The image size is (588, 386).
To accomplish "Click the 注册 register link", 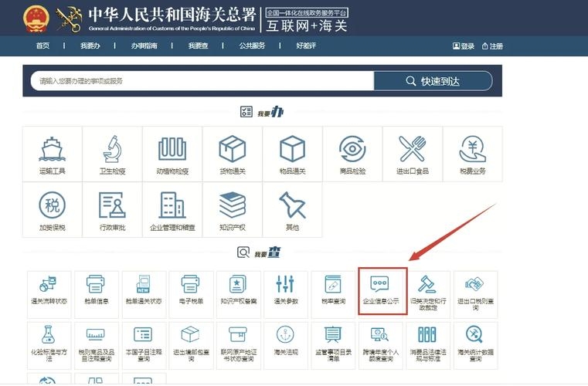I will click(x=492, y=46).
